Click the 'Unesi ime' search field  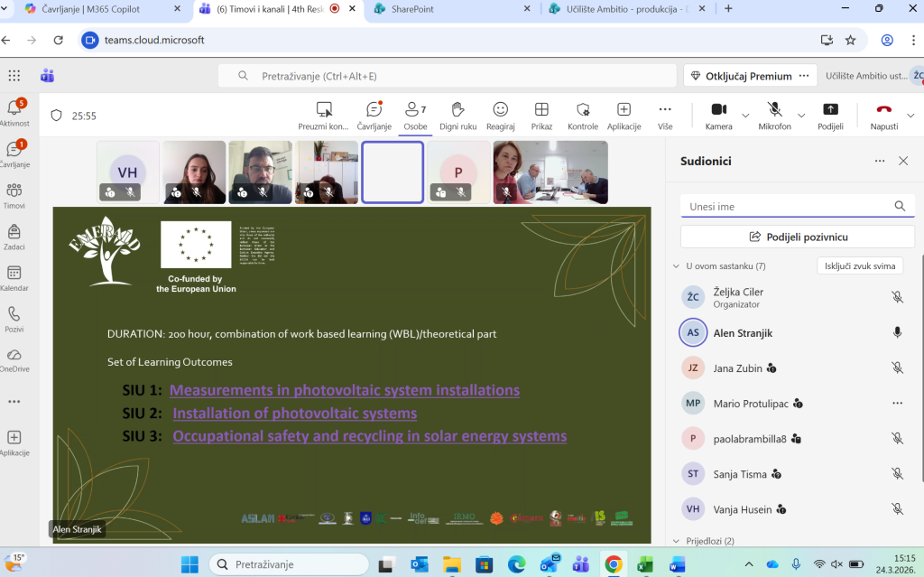(x=785, y=207)
